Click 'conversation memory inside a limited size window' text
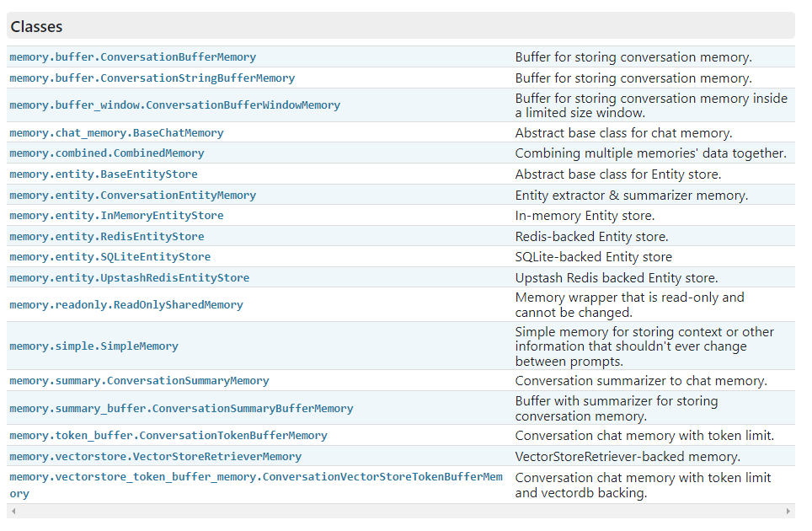This screenshot has height=531, width=812. (651, 105)
